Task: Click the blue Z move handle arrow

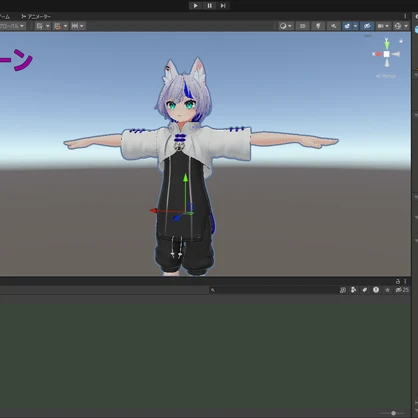Action: pyautogui.click(x=177, y=218)
